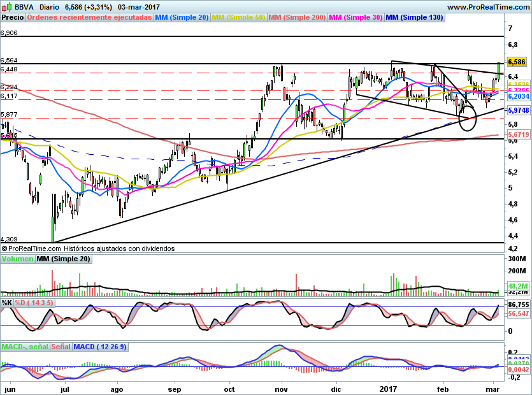Click the 5,6719 moving average value tag

pos(519,134)
